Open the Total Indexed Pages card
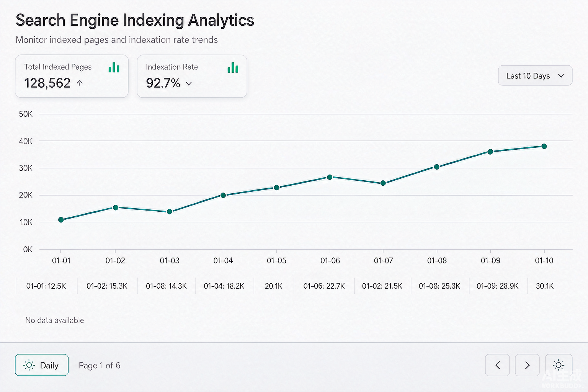The width and height of the screenshot is (588, 392). (x=72, y=76)
